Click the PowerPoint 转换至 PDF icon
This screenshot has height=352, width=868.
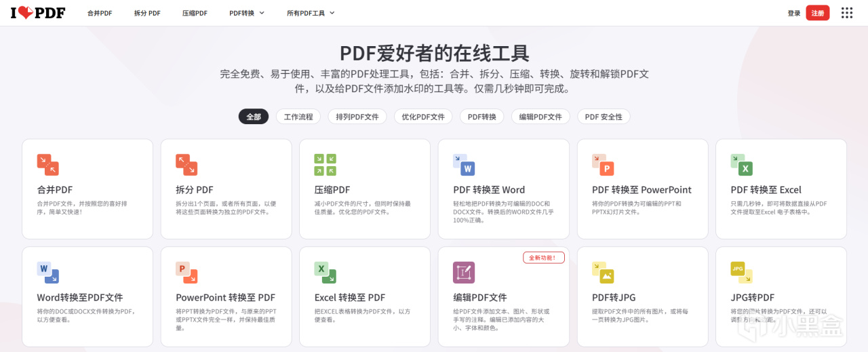pos(186,273)
